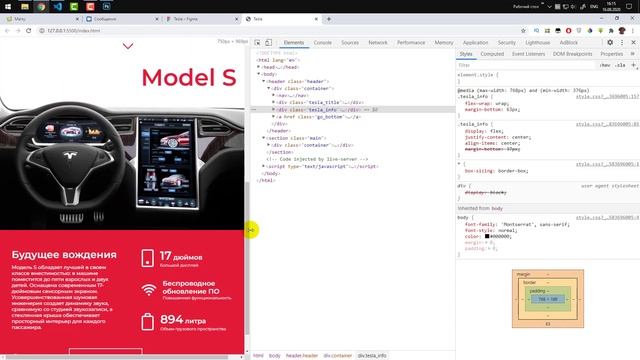Viewport: 640px width, 360px height.
Task: Switch to the Sources tab
Action: pos(350,42)
